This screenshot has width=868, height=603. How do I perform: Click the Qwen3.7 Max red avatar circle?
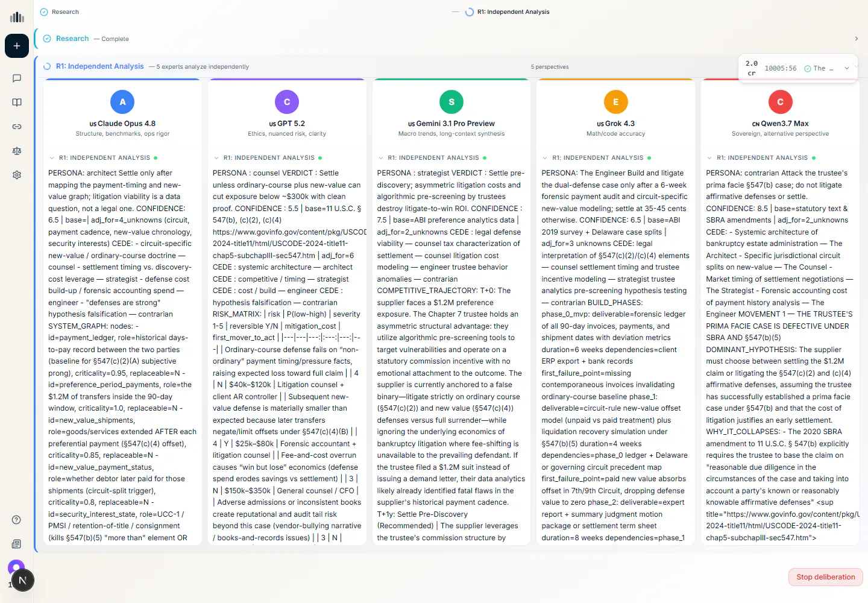780,102
